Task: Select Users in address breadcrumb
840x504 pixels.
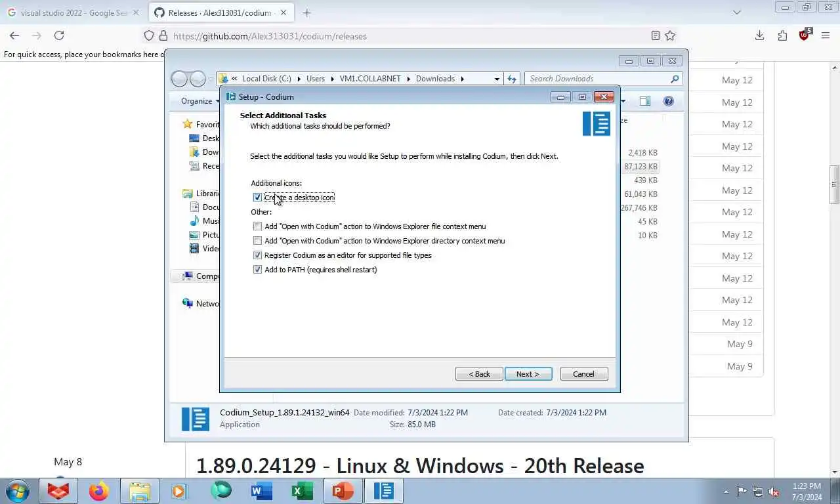Action: click(x=316, y=79)
